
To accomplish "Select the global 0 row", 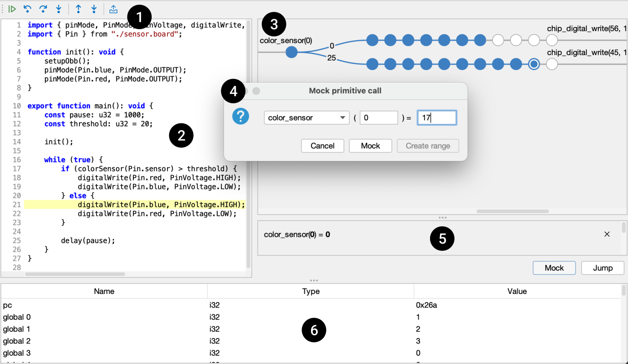I will [311, 317].
